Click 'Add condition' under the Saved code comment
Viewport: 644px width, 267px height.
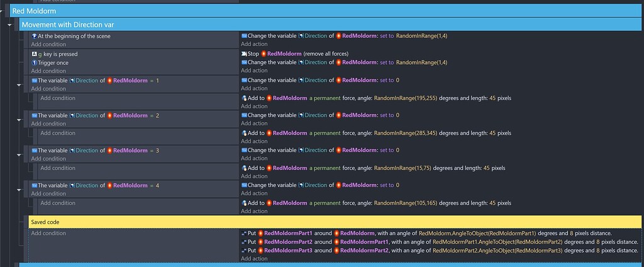(48, 234)
